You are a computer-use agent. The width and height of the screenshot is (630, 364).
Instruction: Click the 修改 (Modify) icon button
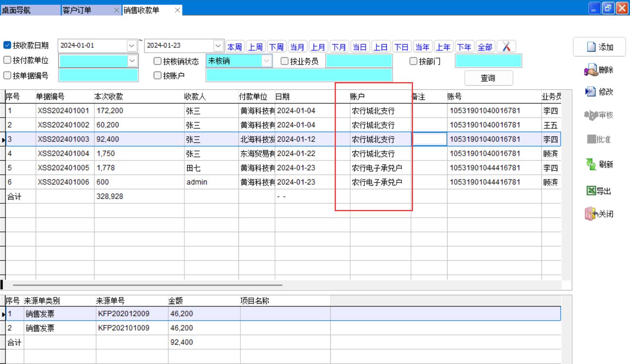pos(590,92)
